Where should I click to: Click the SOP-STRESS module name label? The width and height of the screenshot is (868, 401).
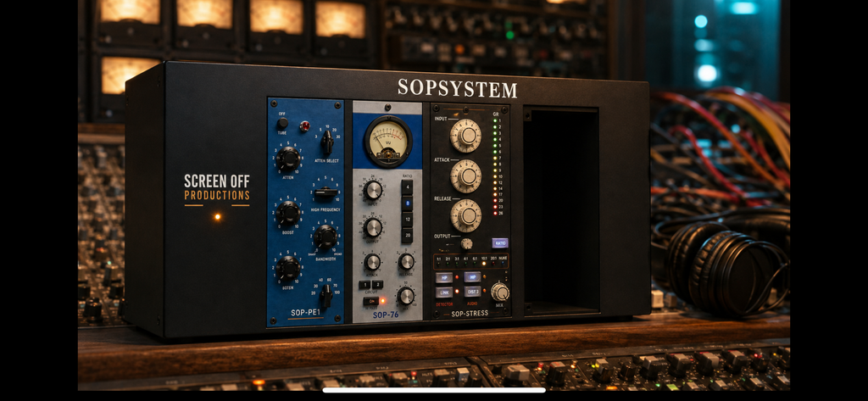[x=470, y=314]
